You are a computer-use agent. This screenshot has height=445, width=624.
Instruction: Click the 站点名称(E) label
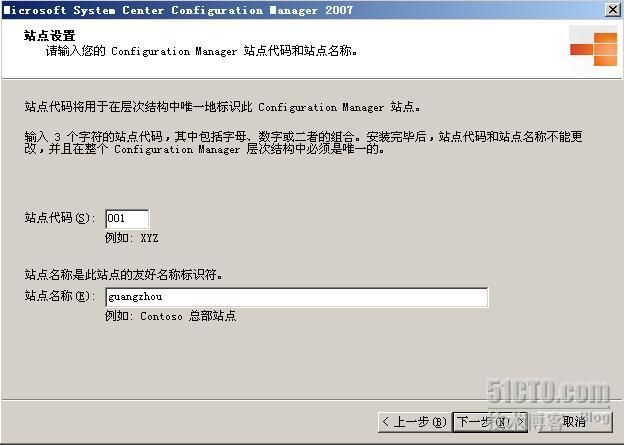coord(60,296)
